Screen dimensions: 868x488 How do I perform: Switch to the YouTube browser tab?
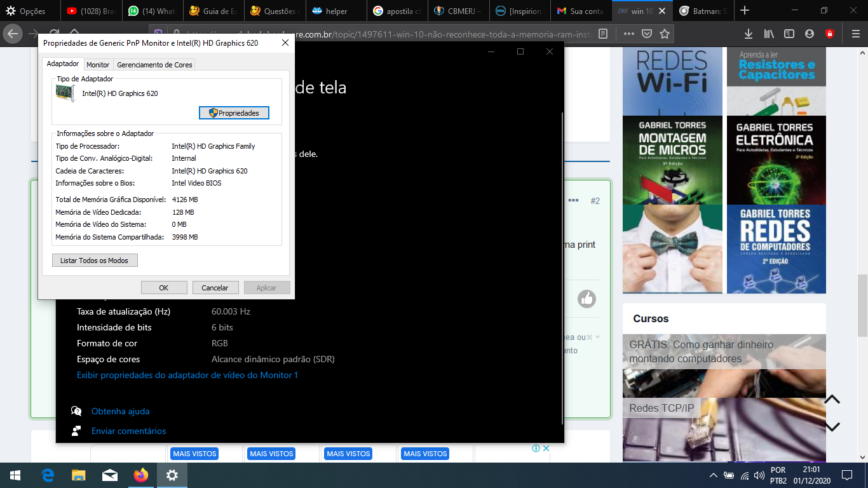[92, 11]
